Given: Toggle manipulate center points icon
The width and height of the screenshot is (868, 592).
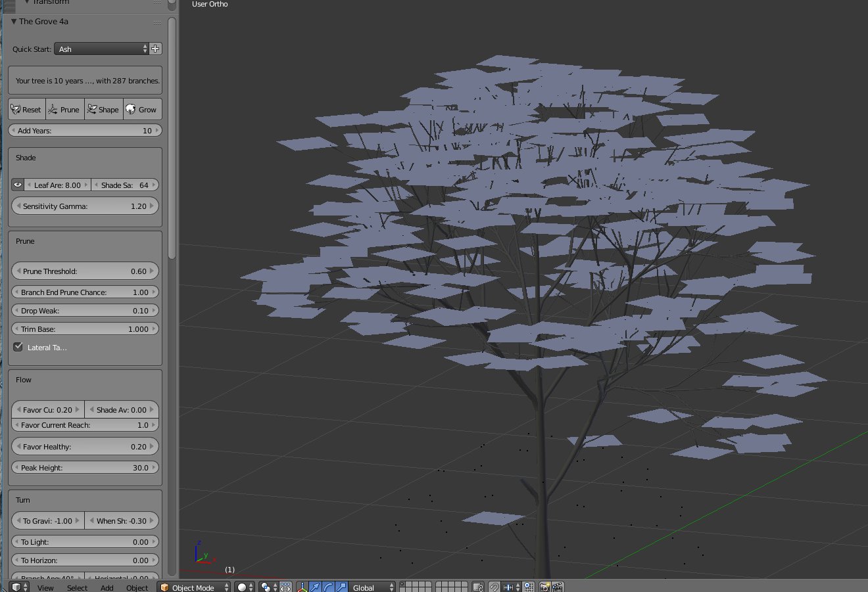Looking at the screenshot, I should click(286, 587).
